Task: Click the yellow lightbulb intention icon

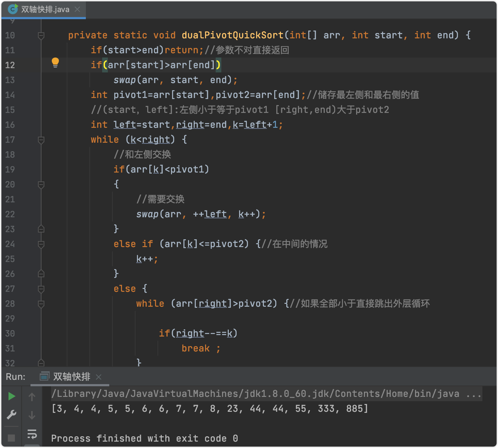Action: pos(55,62)
